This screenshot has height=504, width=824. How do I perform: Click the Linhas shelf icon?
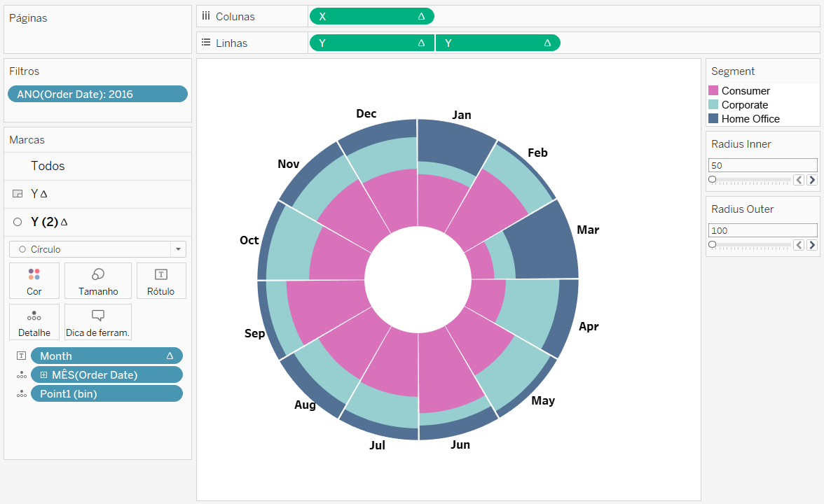click(x=206, y=43)
